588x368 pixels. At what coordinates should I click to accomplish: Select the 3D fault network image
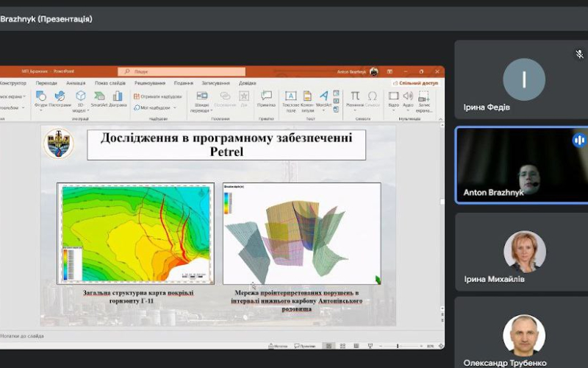coord(302,233)
